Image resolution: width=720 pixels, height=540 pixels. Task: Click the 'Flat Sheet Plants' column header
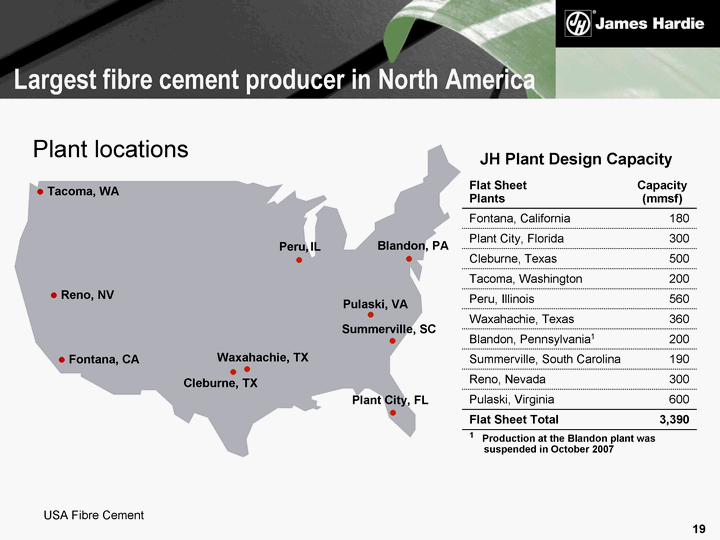tap(498, 191)
